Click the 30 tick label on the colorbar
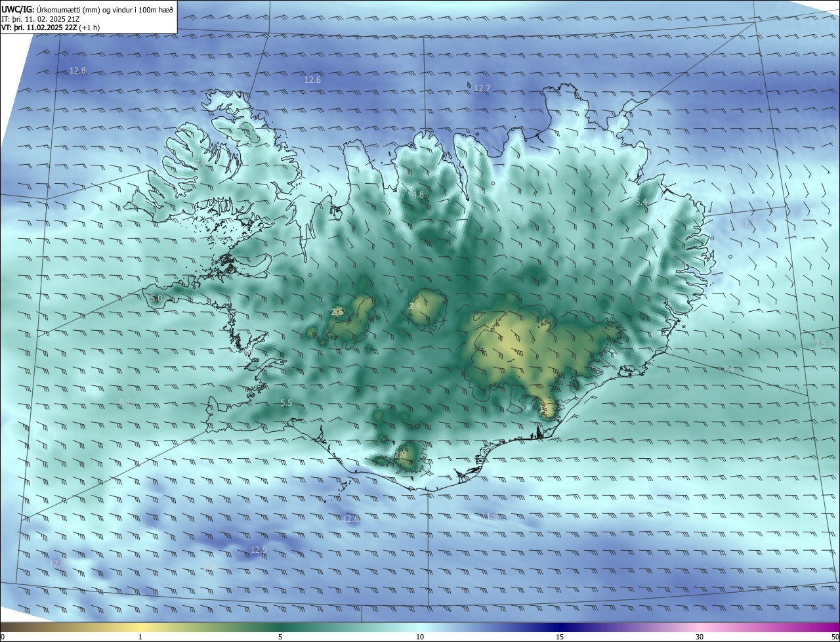 click(x=700, y=637)
